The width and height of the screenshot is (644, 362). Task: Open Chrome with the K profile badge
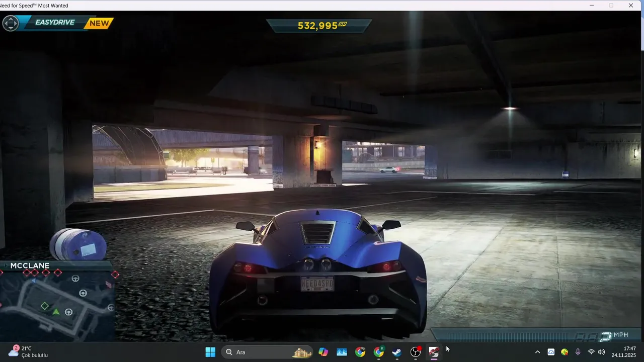[379, 352]
